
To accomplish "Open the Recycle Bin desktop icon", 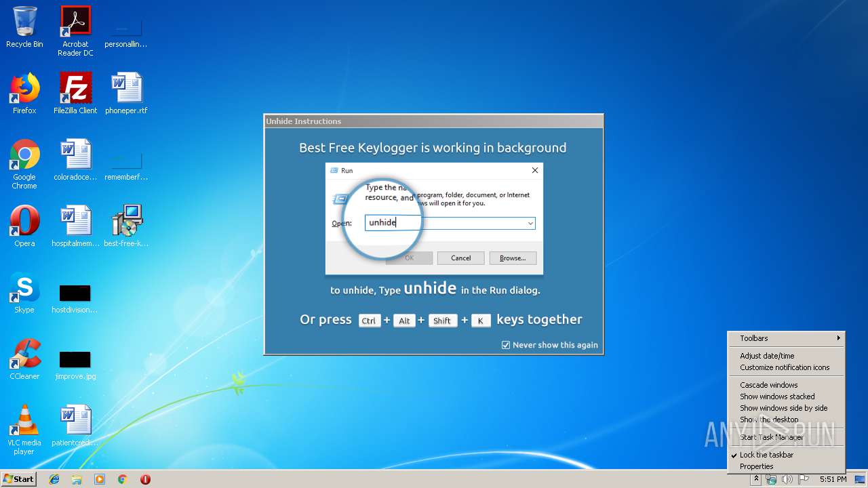I will (24, 27).
